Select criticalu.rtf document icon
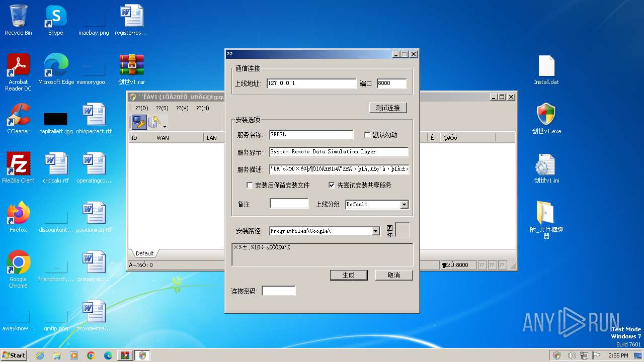Screen dimensions: 644x362 56,168
